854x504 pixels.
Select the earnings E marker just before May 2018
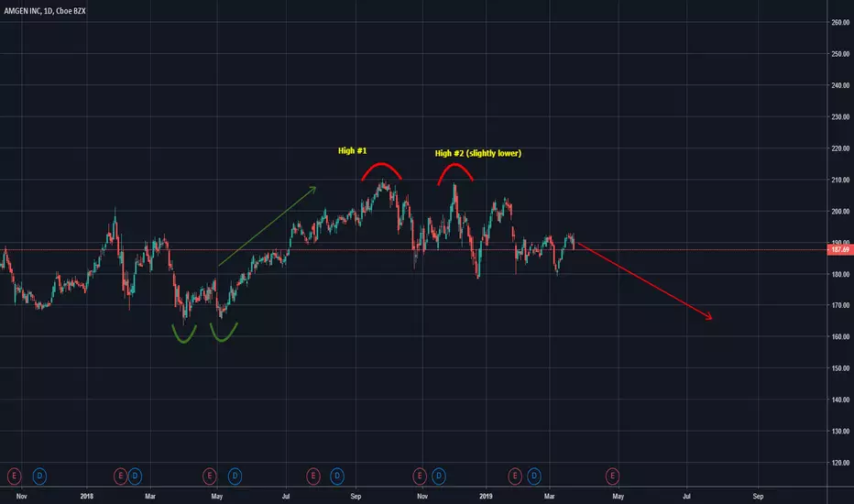209,477
